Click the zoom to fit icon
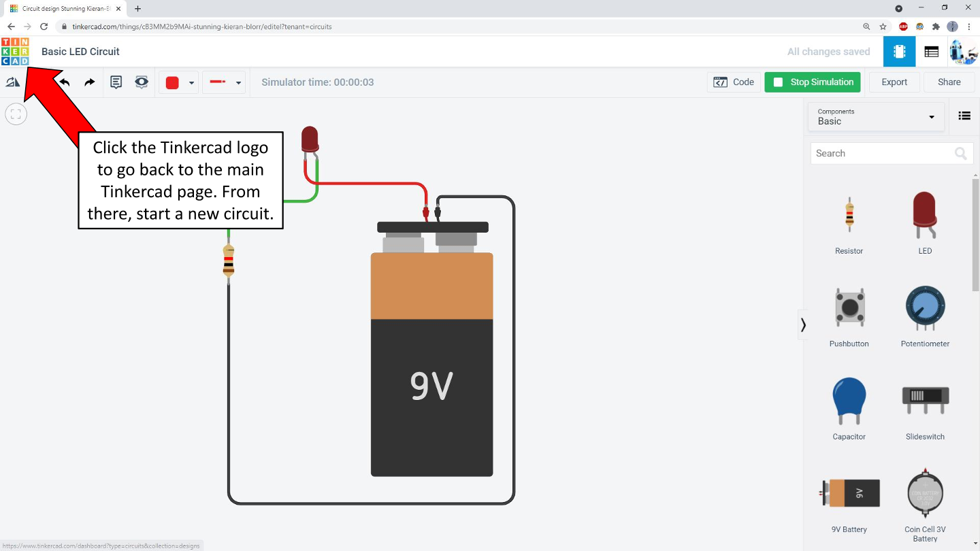 (x=16, y=114)
